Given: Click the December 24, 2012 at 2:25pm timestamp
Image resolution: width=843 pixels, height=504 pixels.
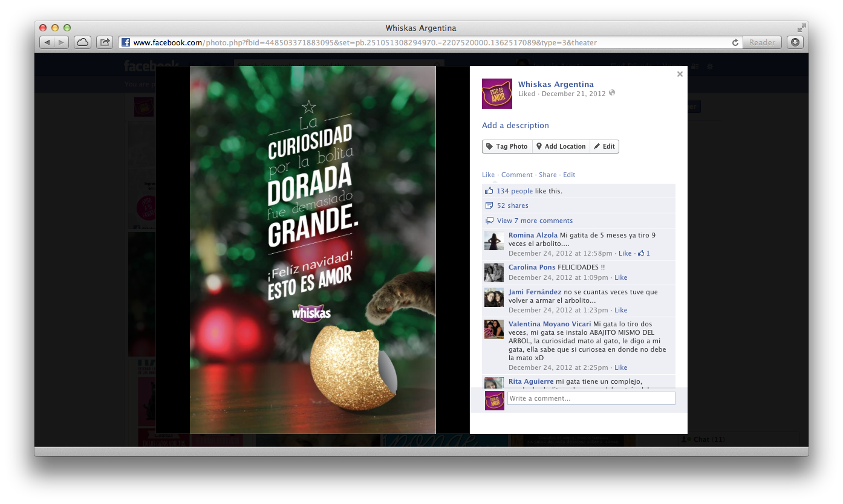Looking at the screenshot, I should (559, 367).
